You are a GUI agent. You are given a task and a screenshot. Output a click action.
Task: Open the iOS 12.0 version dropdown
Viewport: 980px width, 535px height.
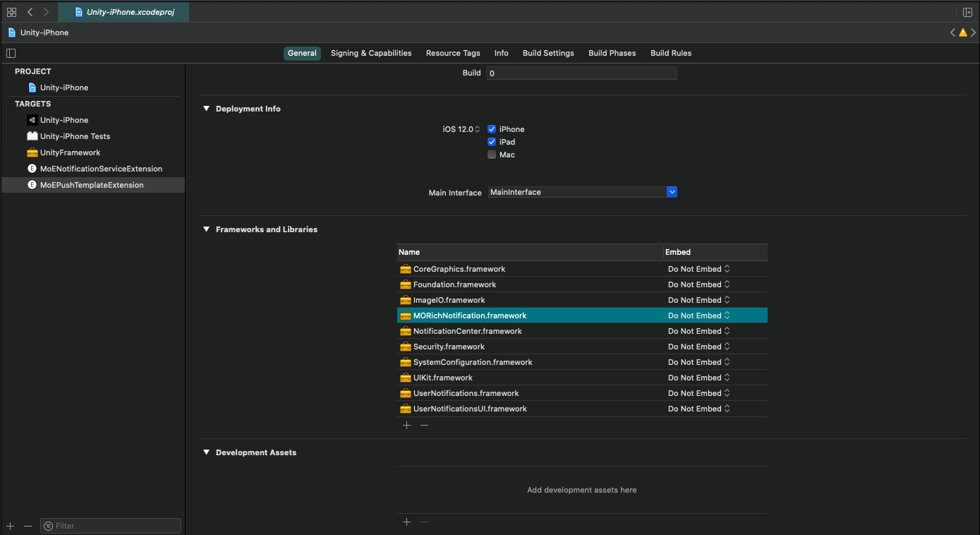coord(461,129)
